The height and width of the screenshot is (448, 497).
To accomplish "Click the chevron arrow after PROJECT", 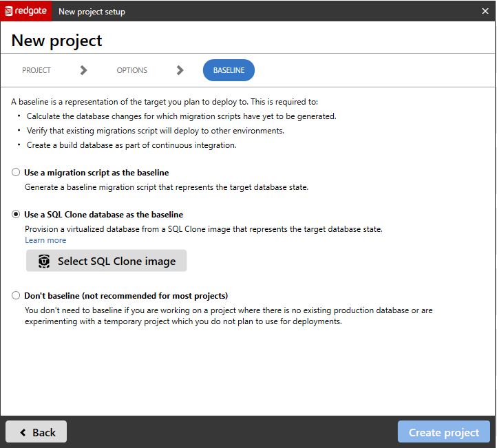I will [x=83, y=70].
